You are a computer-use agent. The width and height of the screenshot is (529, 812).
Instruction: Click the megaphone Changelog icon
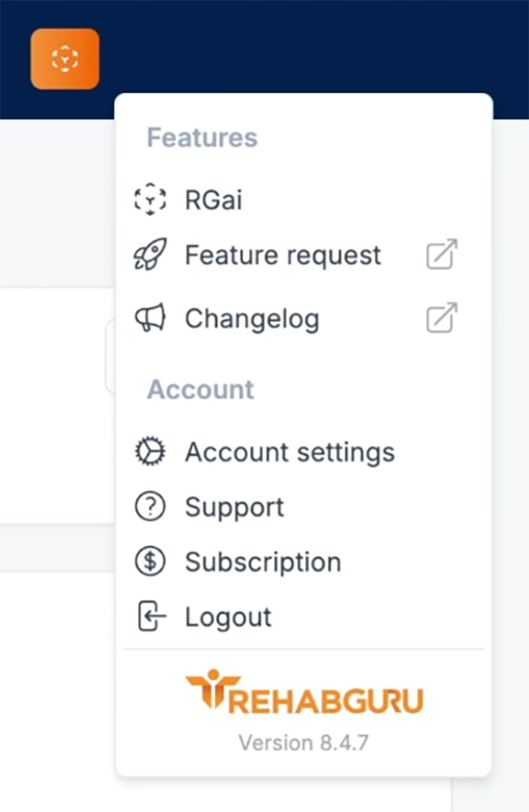(x=150, y=319)
